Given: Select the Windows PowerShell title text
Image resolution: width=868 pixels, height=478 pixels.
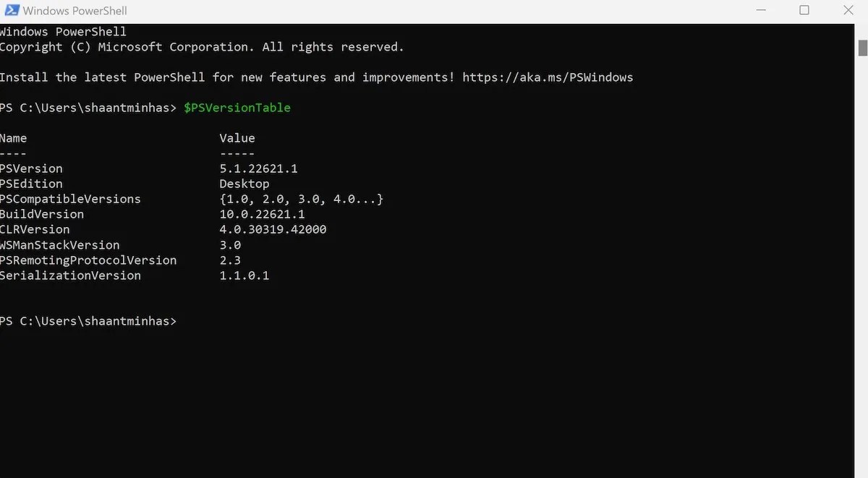Looking at the screenshot, I should coord(75,10).
